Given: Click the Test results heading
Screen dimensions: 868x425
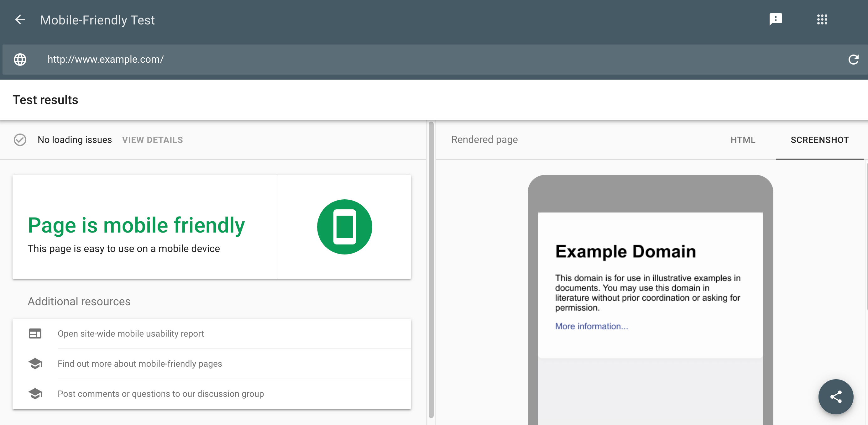Looking at the screenshot, I should (x=45, y=100).
